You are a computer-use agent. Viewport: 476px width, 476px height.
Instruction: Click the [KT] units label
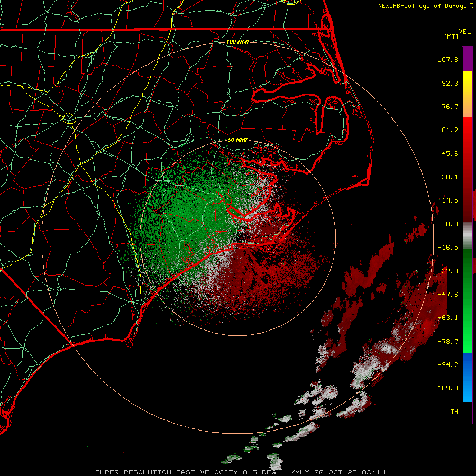click(452, 36)
